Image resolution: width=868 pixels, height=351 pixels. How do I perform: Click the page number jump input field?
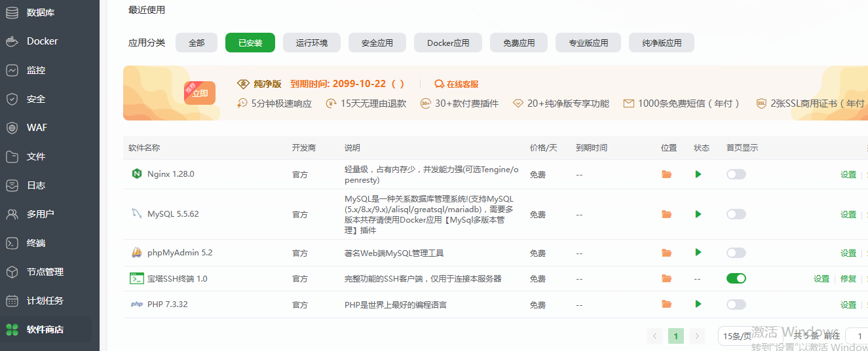(x=858, y=336)
